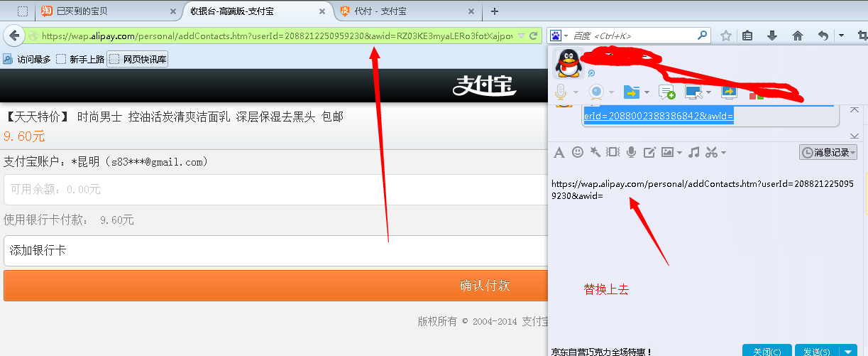
Task: Expand the address bar history dropdown arrow
Action: (x=521, y=36)
